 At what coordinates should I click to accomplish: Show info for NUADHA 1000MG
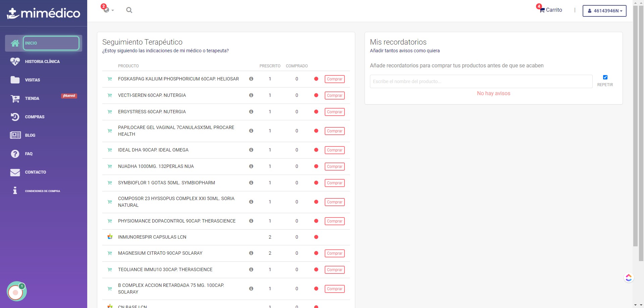tap(251, 166)
